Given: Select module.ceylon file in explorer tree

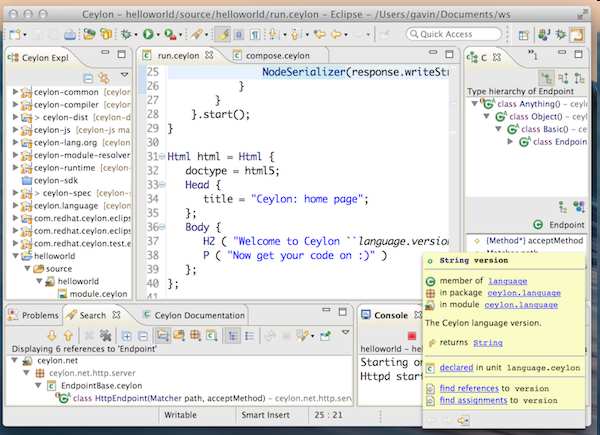Looking at the screenshot, I should tap(98, 294).
